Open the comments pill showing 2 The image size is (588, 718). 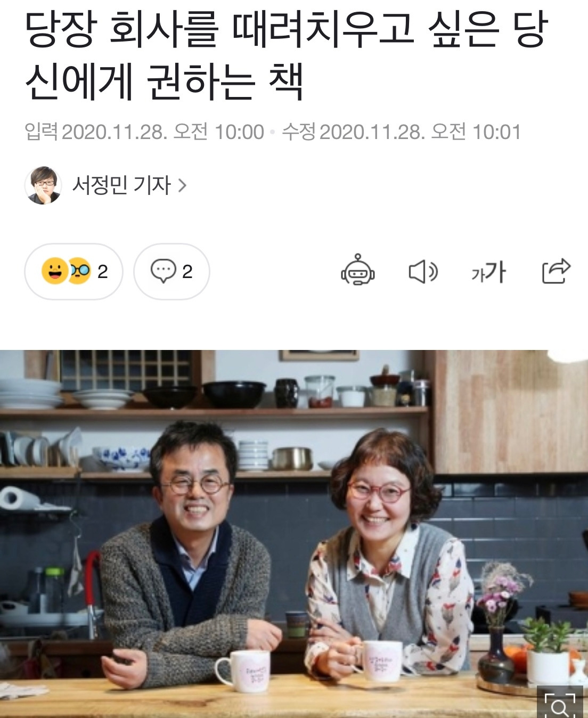(x=171, y=272)
